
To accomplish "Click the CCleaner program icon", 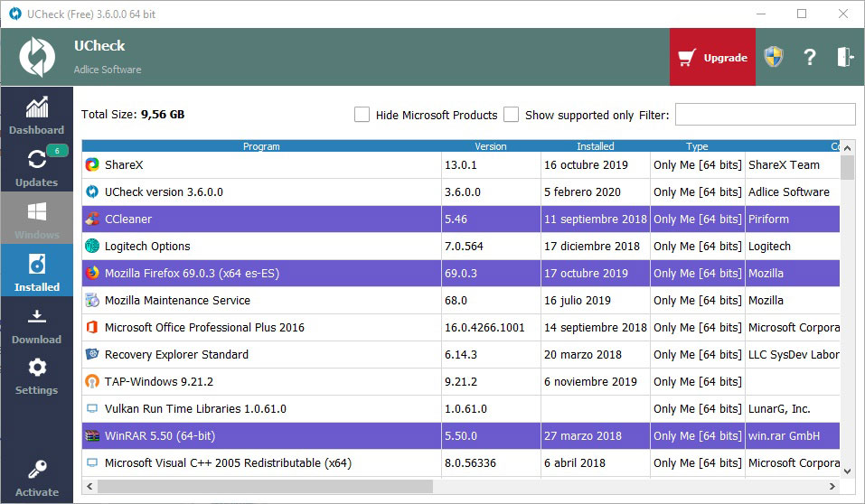I will pyautogui.click(x=92, y=219).
